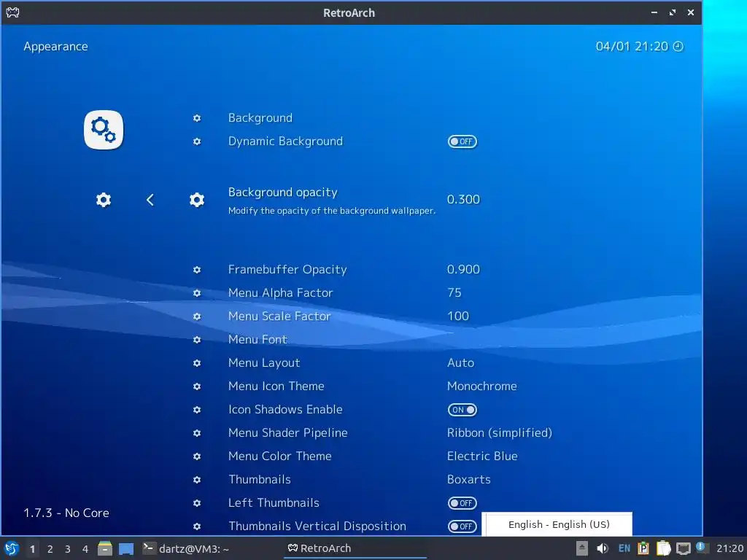Click the notification tray icon with badge
Viewport: 747px width, 560px height.
703,548
